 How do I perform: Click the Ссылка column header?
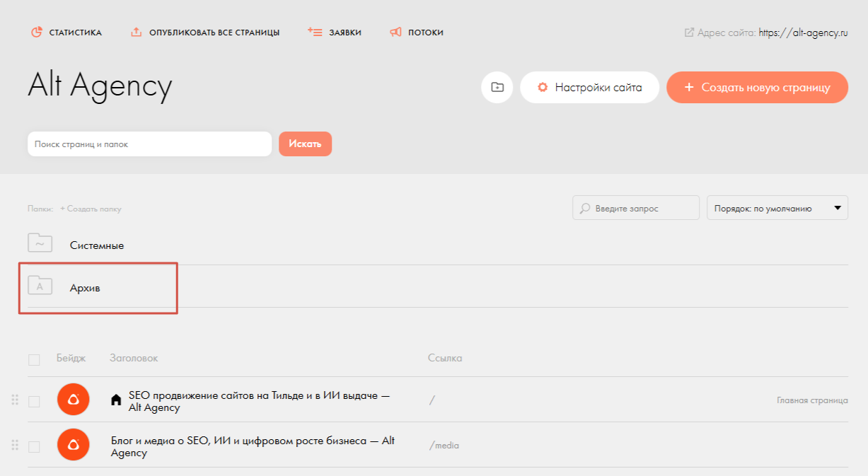click(x=445, y=359)
